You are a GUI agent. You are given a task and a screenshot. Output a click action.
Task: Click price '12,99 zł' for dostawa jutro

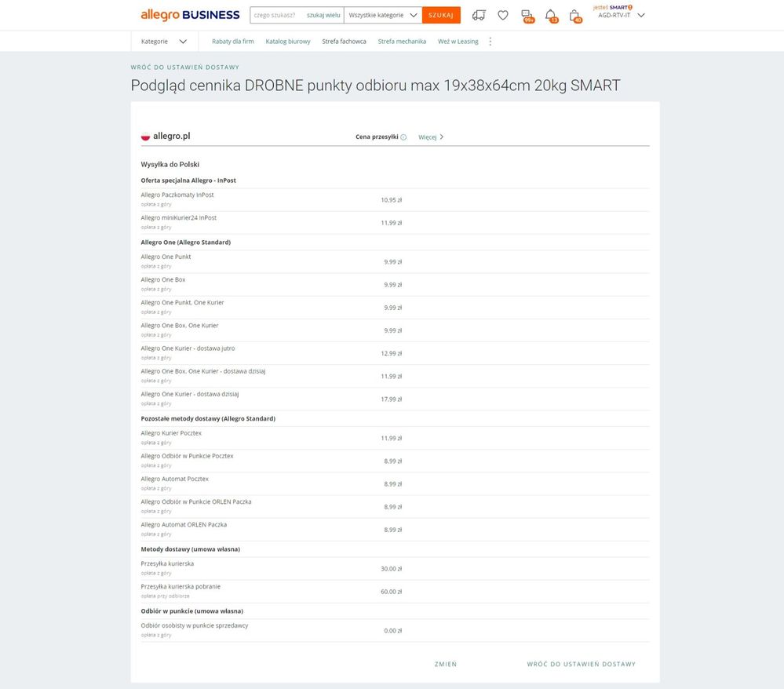pos(391,353)
